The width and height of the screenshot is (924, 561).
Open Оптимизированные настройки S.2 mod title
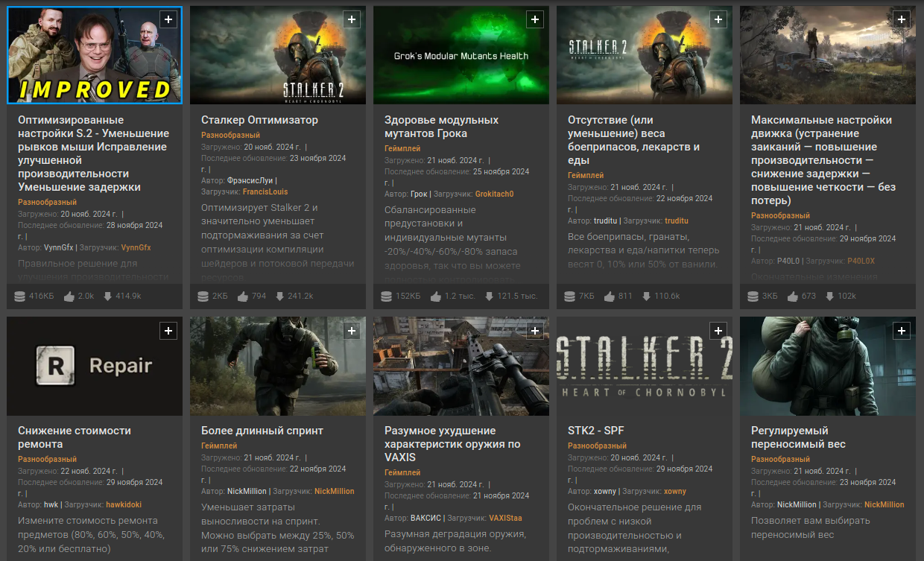coord(94,153)
